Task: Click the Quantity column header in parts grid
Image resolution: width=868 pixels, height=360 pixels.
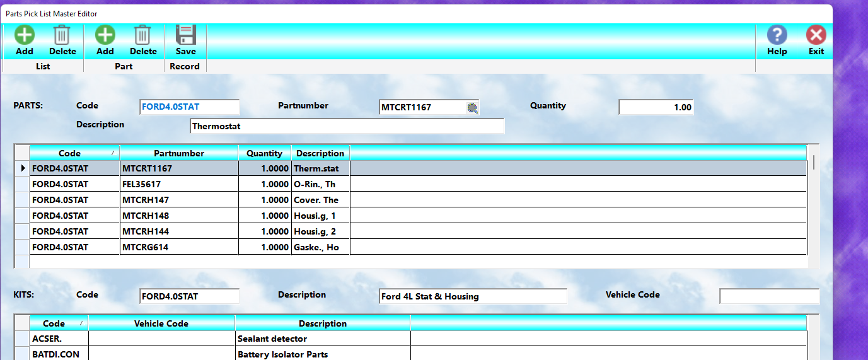Action: [265, 153]
